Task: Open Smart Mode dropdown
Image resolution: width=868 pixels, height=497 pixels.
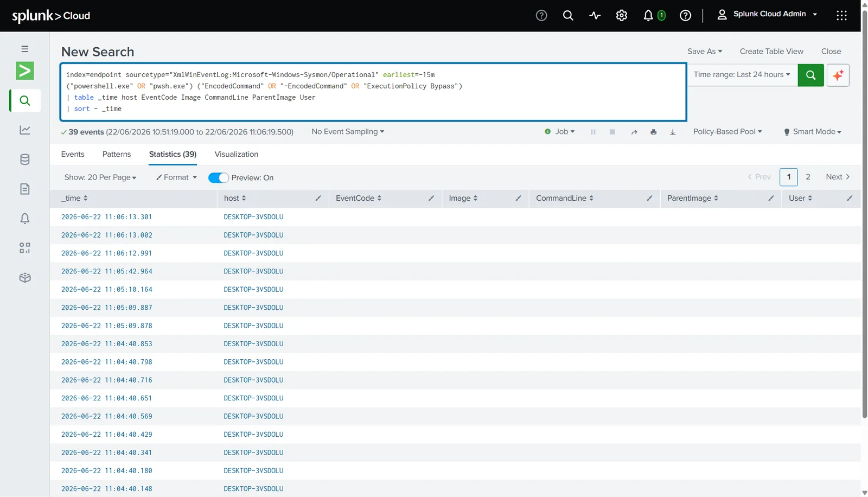Action: tap(813, 131)
